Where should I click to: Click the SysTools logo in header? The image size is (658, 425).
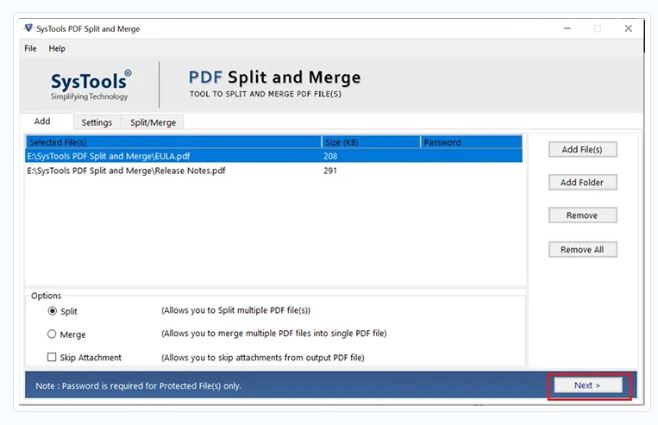[90, 85]
